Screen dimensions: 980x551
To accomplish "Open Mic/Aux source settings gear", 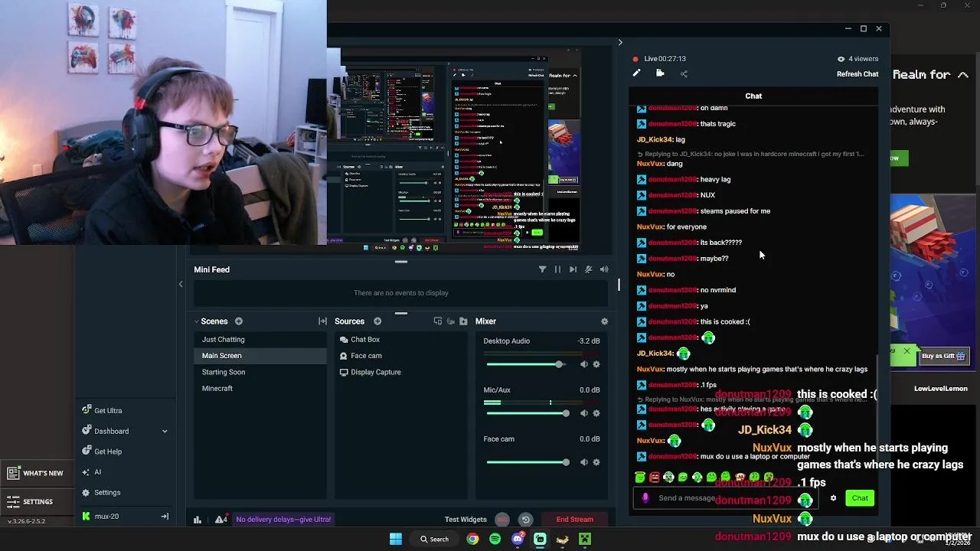I will tap(596, 413).
